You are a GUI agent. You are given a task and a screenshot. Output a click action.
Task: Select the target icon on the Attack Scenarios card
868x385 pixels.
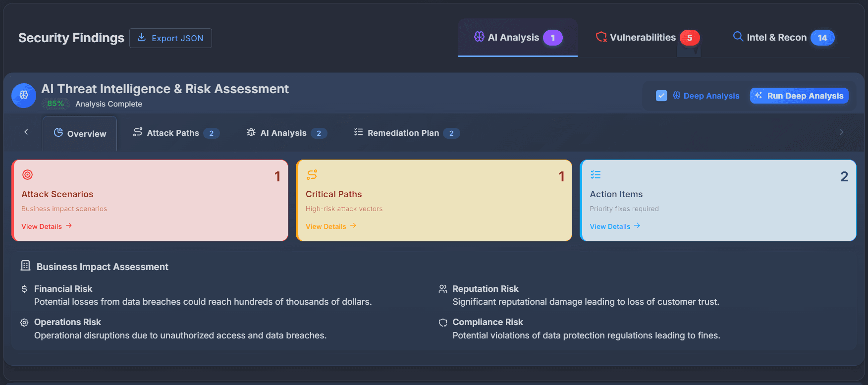(x=27, y=175)
